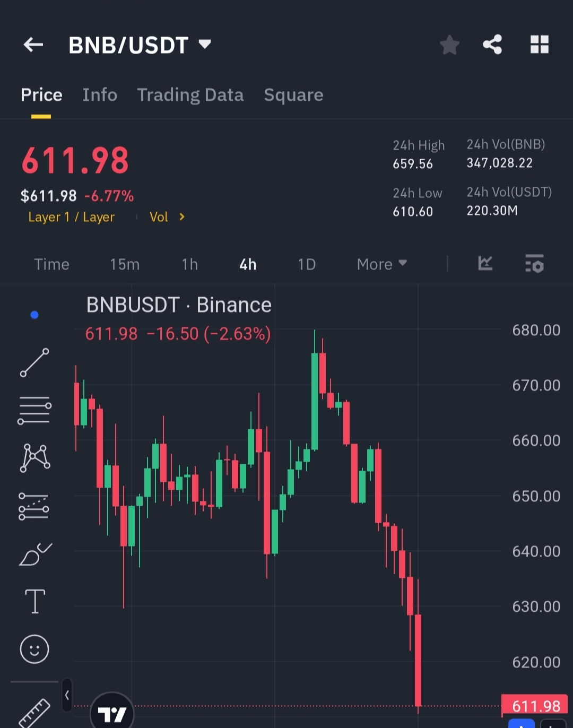
Task: Switch to the Trading Data tab
Action: 190,95
